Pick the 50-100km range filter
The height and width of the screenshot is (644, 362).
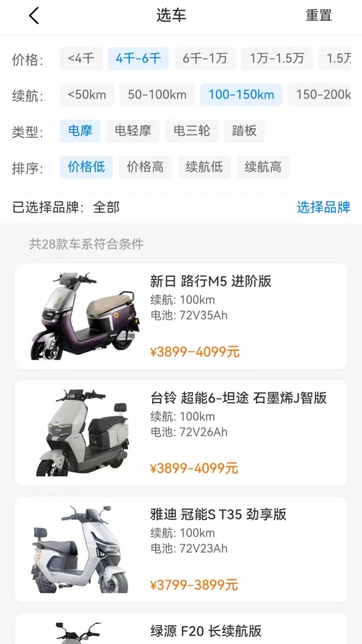click(157, 95)
